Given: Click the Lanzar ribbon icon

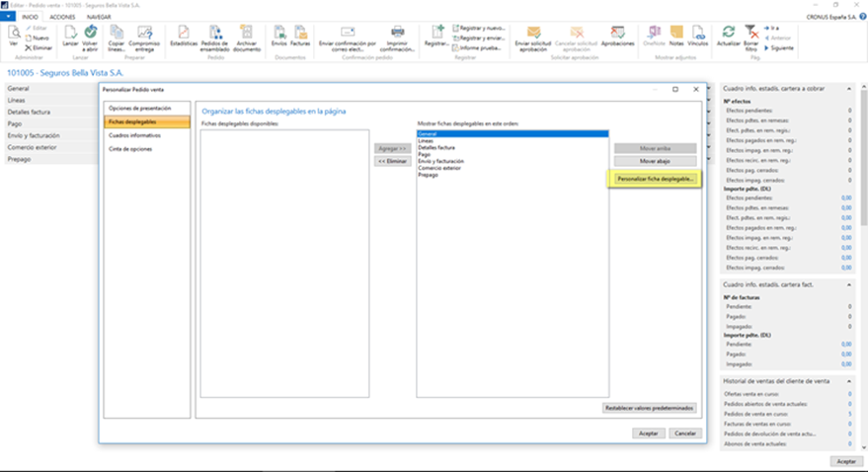Looking at the screenshot, I should click(70, 36).
